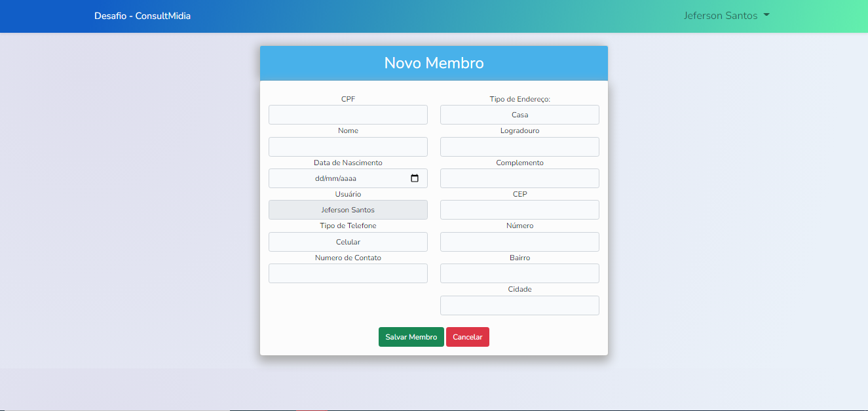Focus the Nome input field
868x411 pixels.
[348, 147]
